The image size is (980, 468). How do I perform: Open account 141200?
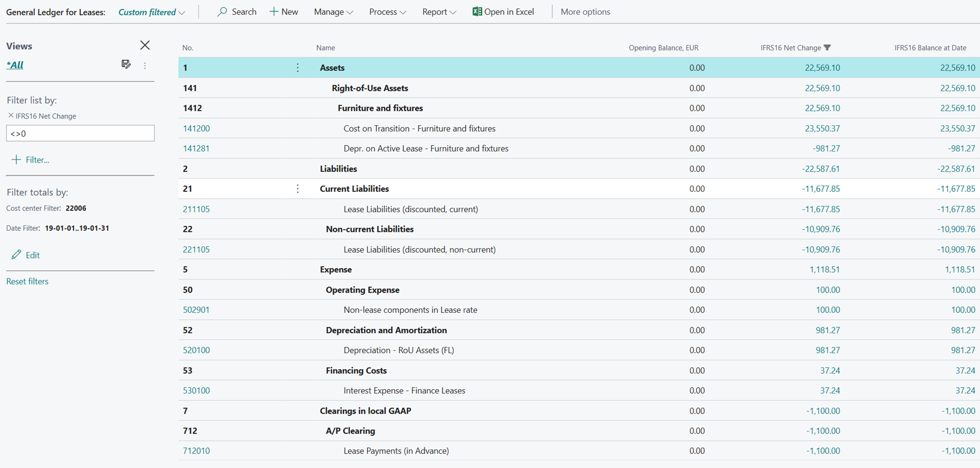(x=196, y=128)
